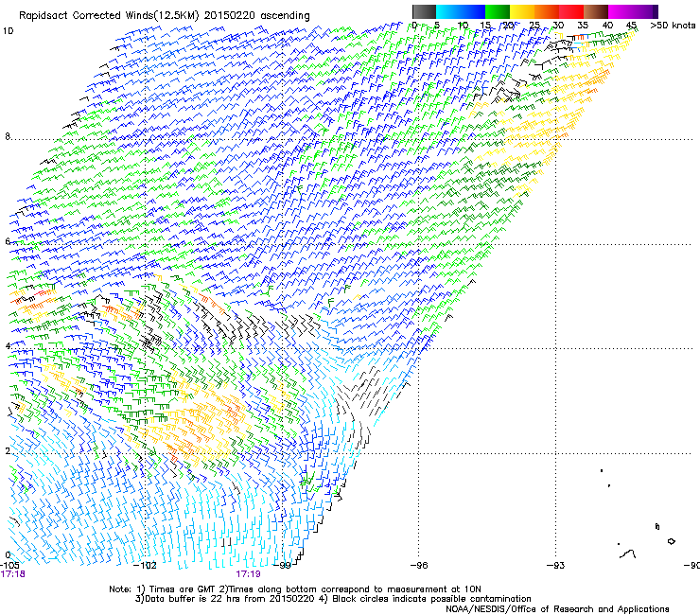Click the legend tick label '35'
This screenshot has width=700, height=615.
pyautogui.click(x=583, y=25)
